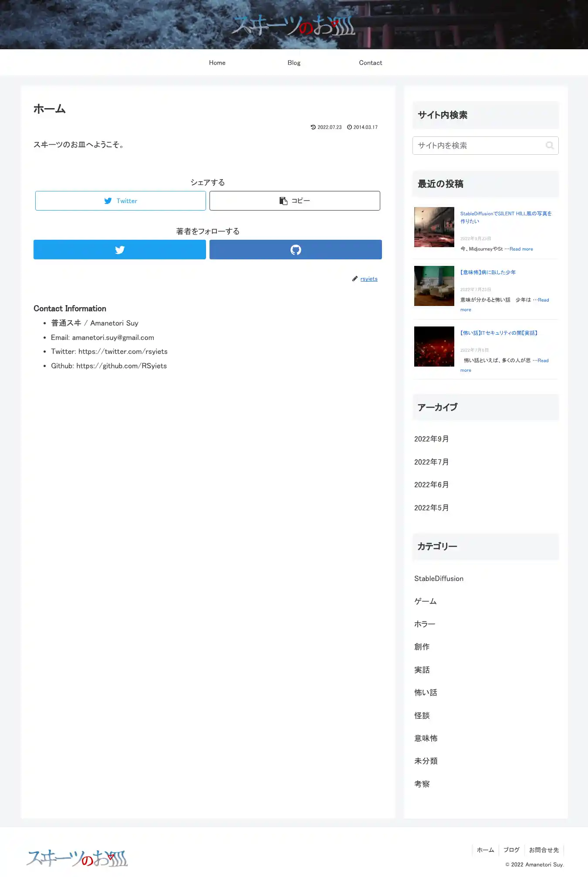Click the pencil icon beside rsyiets
This screenshot has height=877, width=588.
(x=355, y=279)
